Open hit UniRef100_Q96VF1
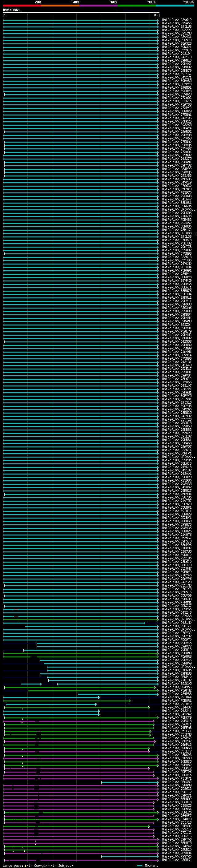Screen dimensions: 197x868 click(x=176, y=724)
